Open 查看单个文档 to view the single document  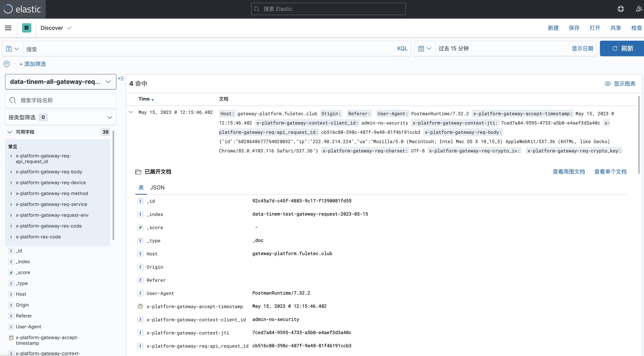click(x=611, y=172)
